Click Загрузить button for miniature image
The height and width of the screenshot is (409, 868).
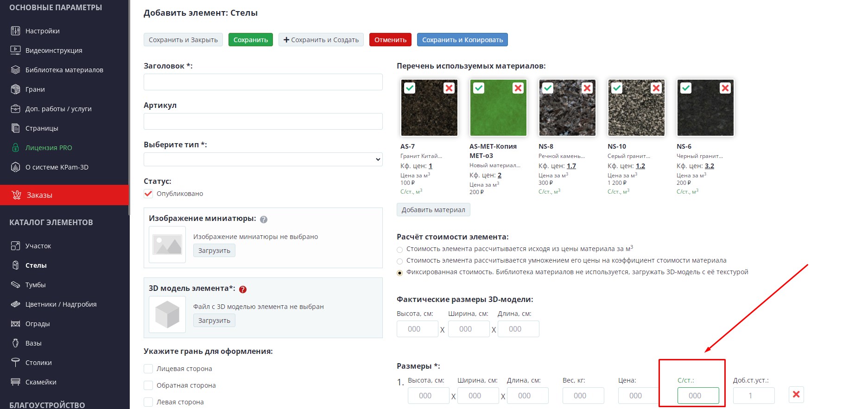[x=214, y=251]
